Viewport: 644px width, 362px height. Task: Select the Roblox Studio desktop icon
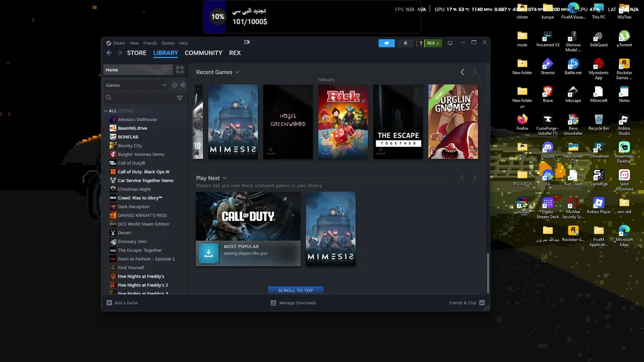(624, 124)
